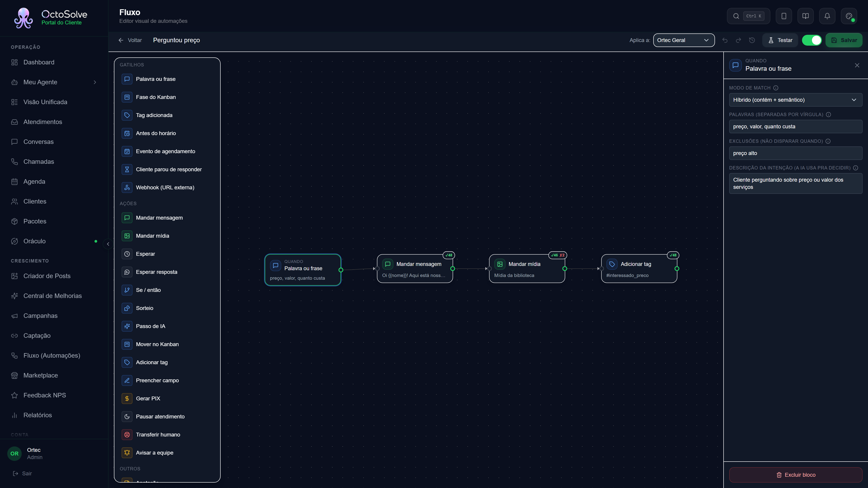Select the Mandar mensagem node on canvas
Screen dimensions: 868x488
tap(415, 269)
